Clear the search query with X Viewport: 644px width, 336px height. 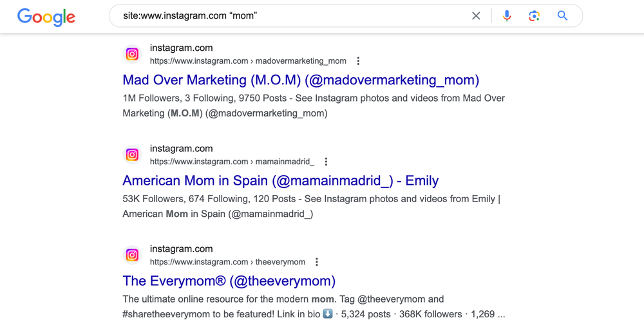click(476, 16)
